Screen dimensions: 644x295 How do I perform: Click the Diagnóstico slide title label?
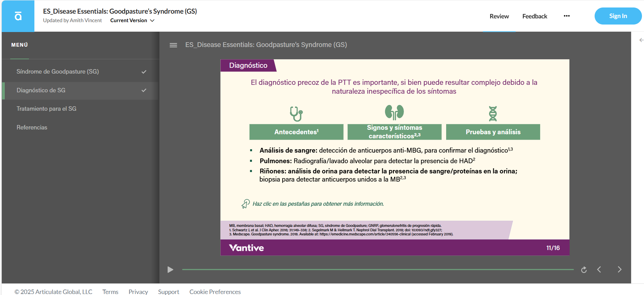tap(248, 65)
